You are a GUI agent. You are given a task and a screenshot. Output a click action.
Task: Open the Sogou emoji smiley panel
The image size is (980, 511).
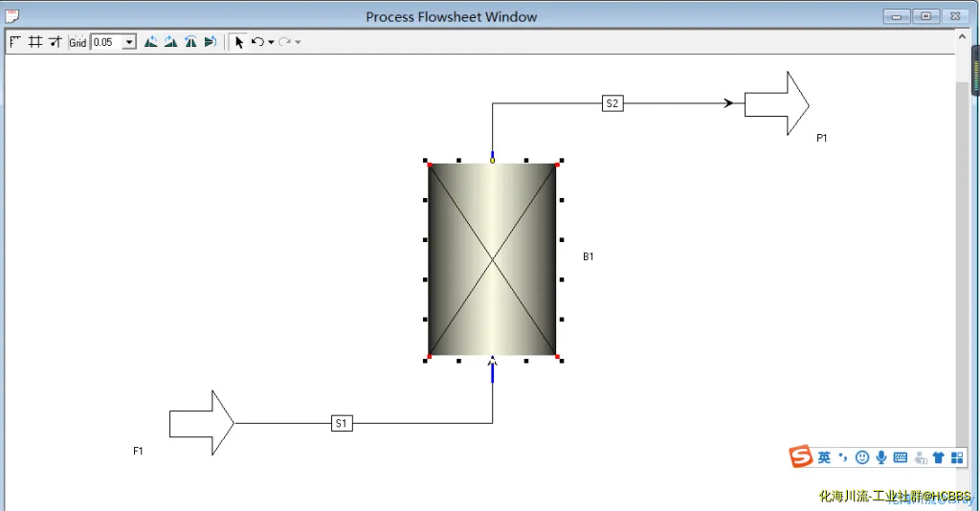point(862,458)
